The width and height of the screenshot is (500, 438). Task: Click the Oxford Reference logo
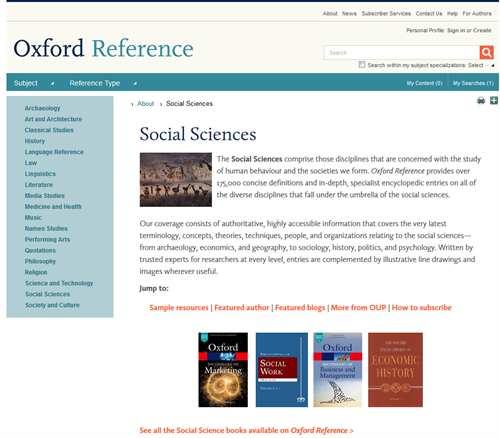coord(103,49)
